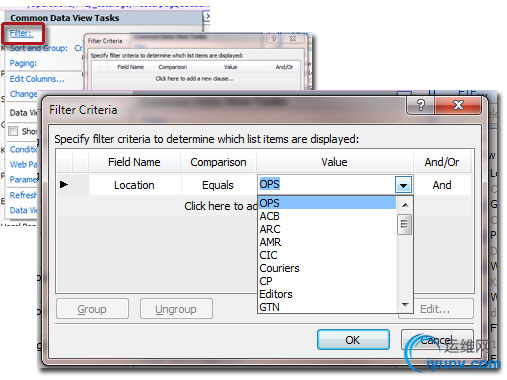The height and width of the screenshot is (380, 507).
Task: Click the Field Name column header
Action: click(x=134, y=162)
